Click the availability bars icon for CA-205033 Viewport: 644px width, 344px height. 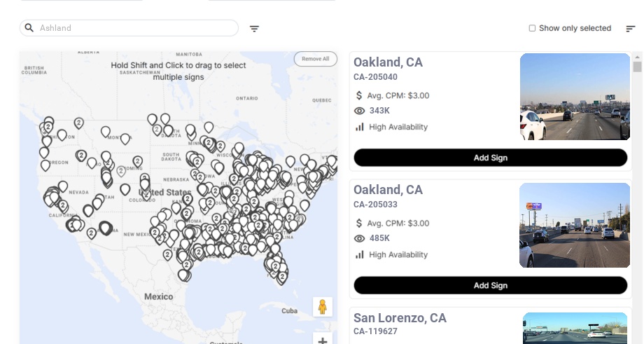[x=360, y=254]
